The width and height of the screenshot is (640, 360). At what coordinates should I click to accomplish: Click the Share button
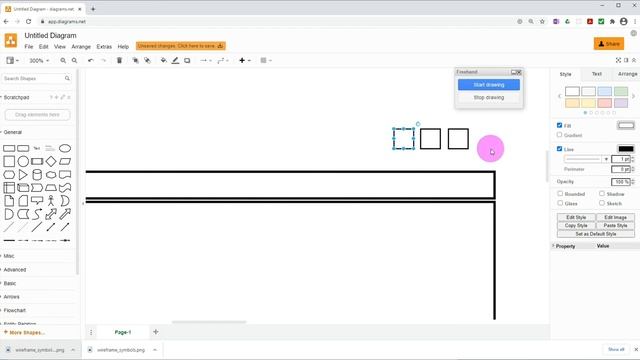609,44
